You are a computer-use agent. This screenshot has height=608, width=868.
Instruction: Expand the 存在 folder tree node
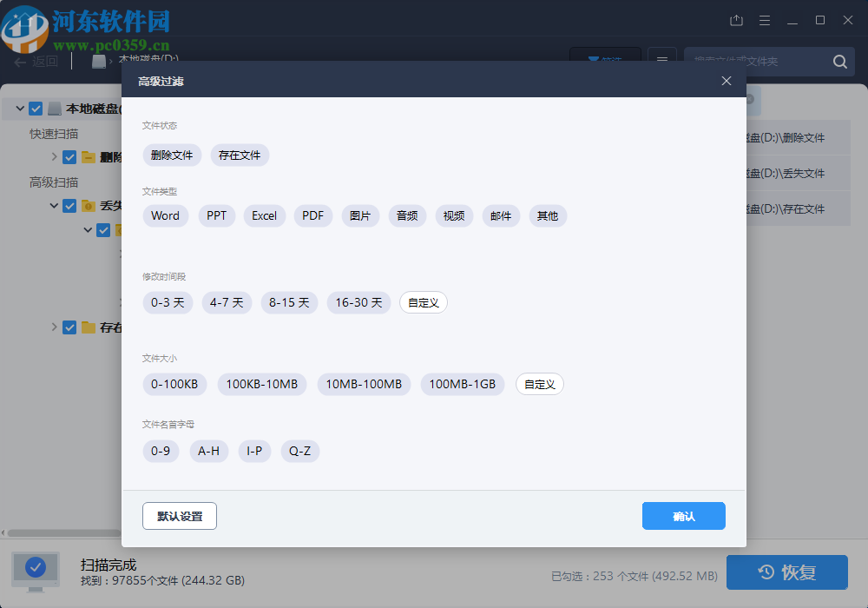tap(54, 327)
